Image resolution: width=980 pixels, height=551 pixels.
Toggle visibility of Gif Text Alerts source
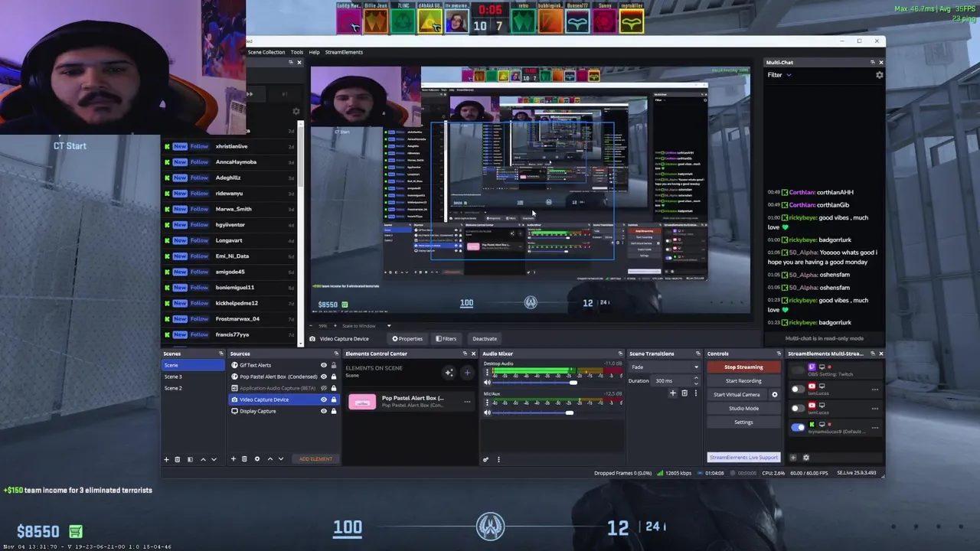point(323,365)
